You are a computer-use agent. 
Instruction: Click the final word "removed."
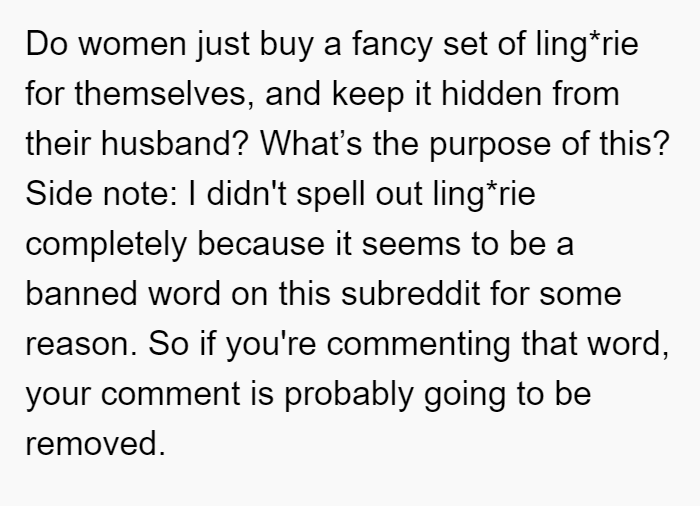[96, 443]
